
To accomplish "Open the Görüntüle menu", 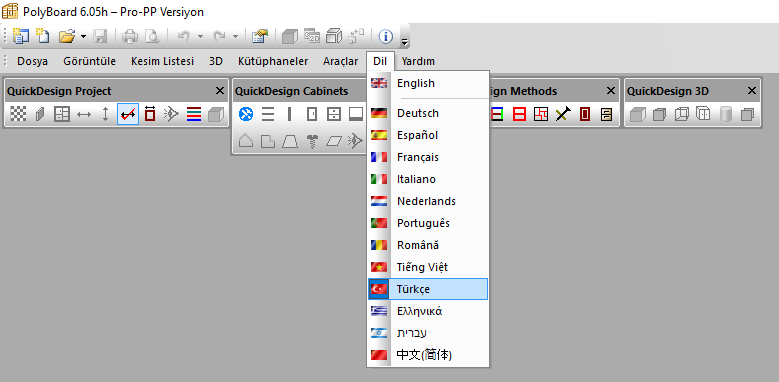I will (x=89, y=61).
